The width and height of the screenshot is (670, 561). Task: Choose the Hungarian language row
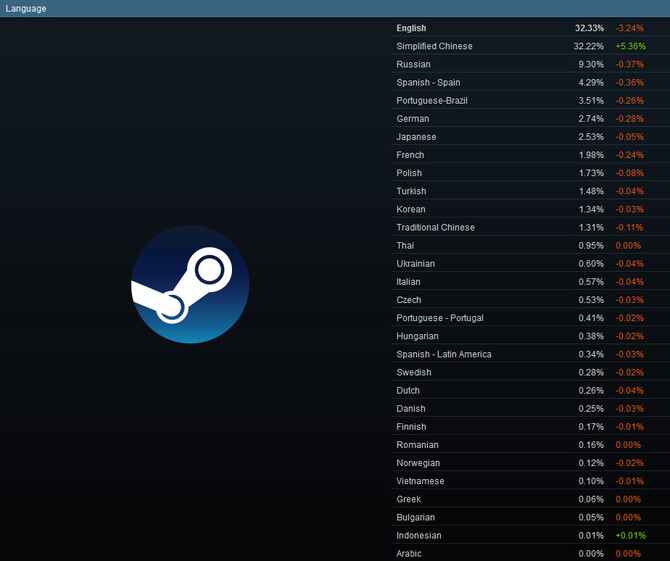tap(530, 336)
